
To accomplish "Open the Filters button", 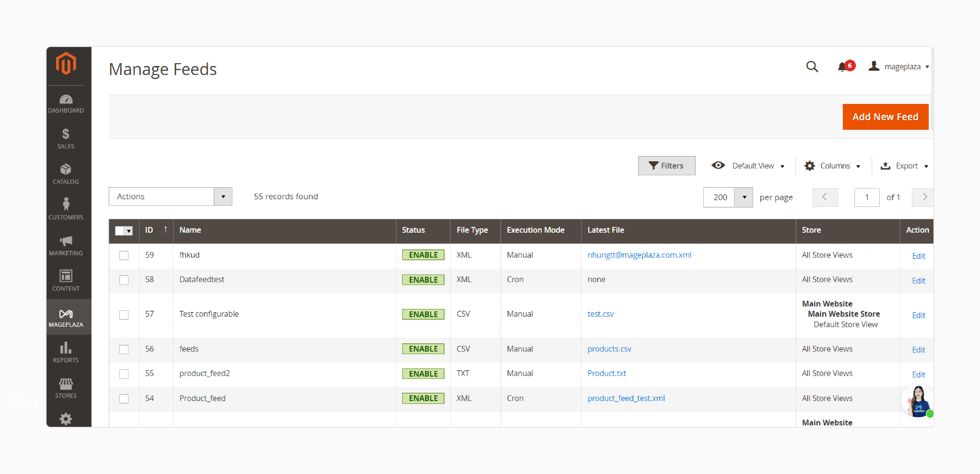I will click(x=667, y=165).
